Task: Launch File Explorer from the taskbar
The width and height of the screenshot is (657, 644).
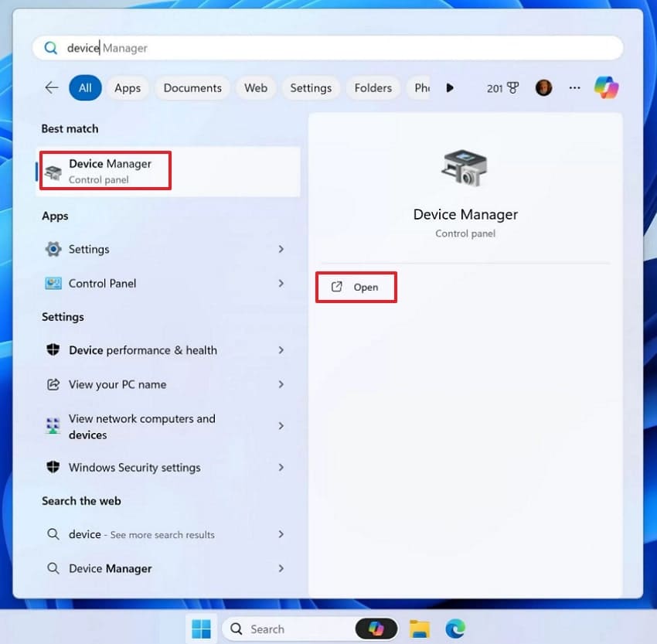Action: click(420, 629)
